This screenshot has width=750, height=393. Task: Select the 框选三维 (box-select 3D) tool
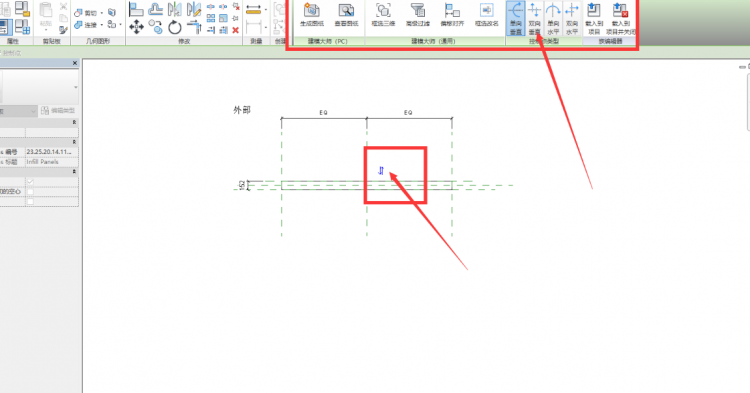point(383,15)
